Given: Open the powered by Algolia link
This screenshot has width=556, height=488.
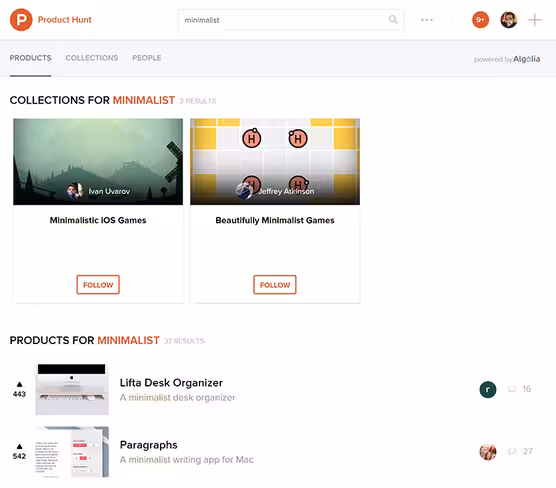Looking at the screenshot, I should 507,59.
